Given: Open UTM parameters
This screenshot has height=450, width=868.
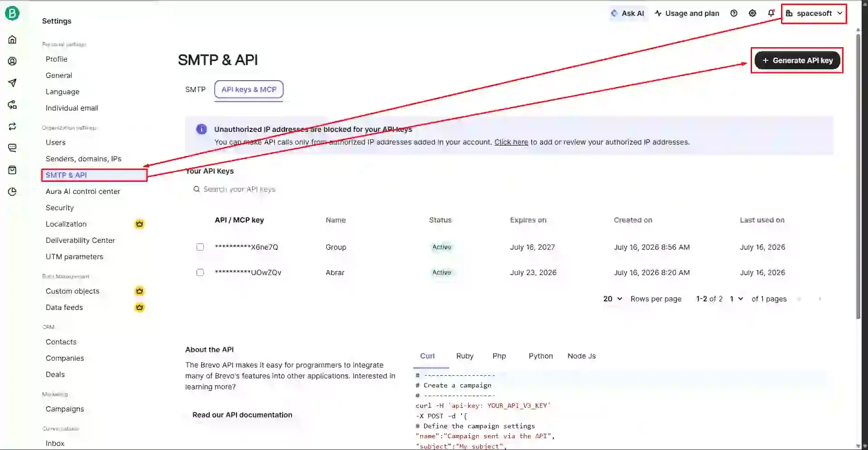Looking at the screenshot, I should pos(75,256).
